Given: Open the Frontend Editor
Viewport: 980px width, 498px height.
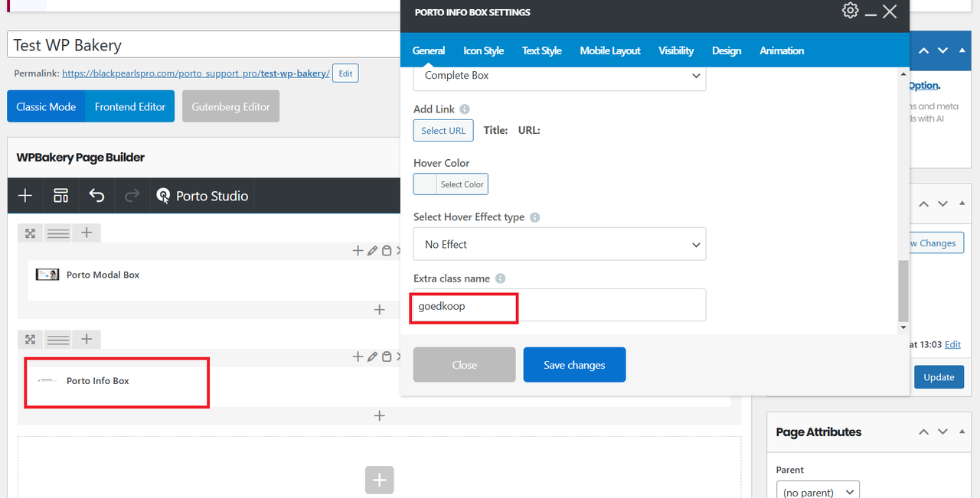Looking at the screenshot, I should [x=130, y=107].
